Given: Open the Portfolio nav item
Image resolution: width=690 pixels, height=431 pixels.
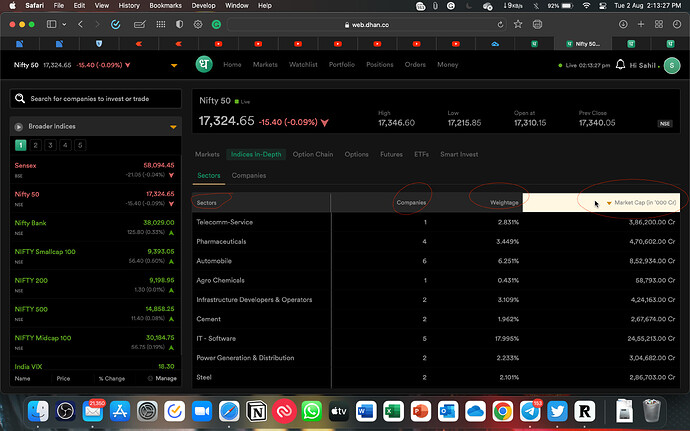Looking at the screenshot, I should coord(341,64).
